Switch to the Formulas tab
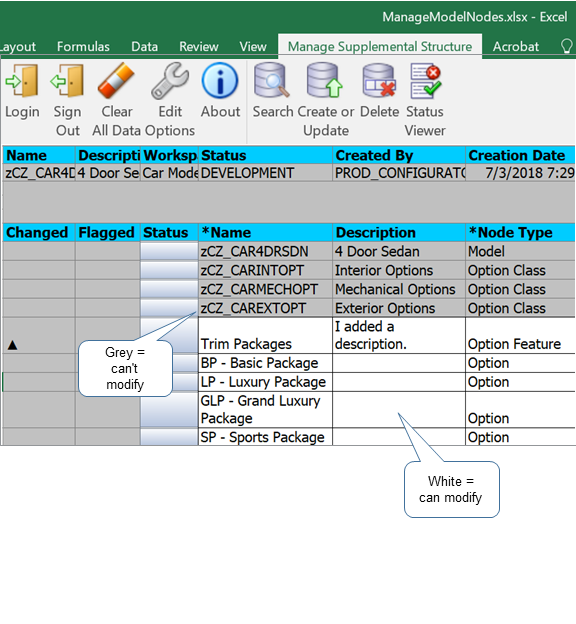 83,47
